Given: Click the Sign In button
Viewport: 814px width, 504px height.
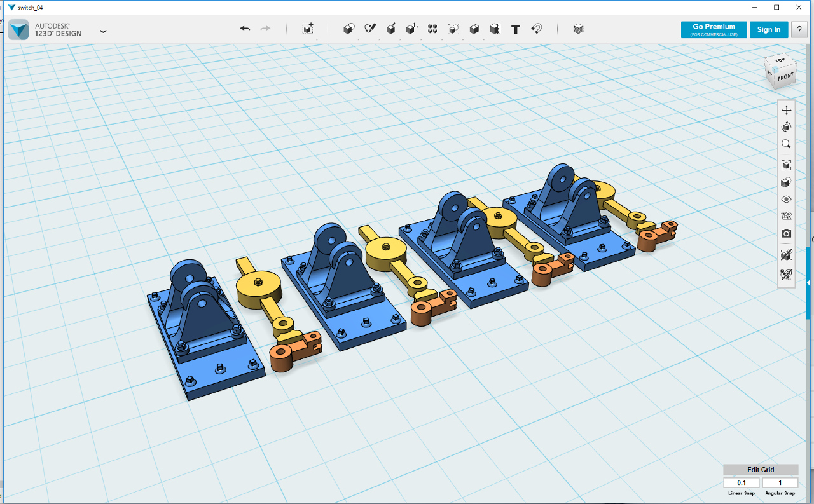Looking at the screenshot, I should pyautogui.click(x=769, y=30).
